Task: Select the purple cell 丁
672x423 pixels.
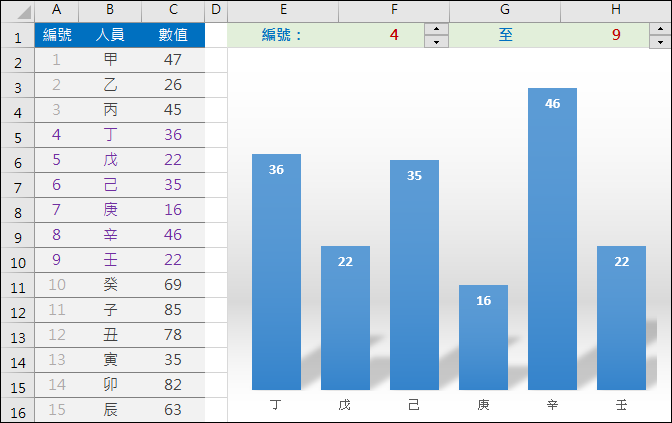Action: click(x=110, y=135)
